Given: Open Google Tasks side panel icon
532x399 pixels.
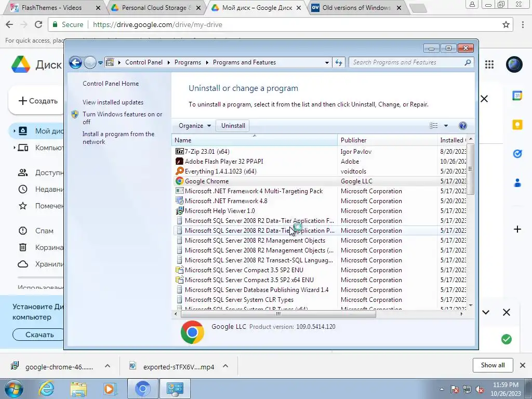Looking at the screenshot, I should (x=517, y=154).
